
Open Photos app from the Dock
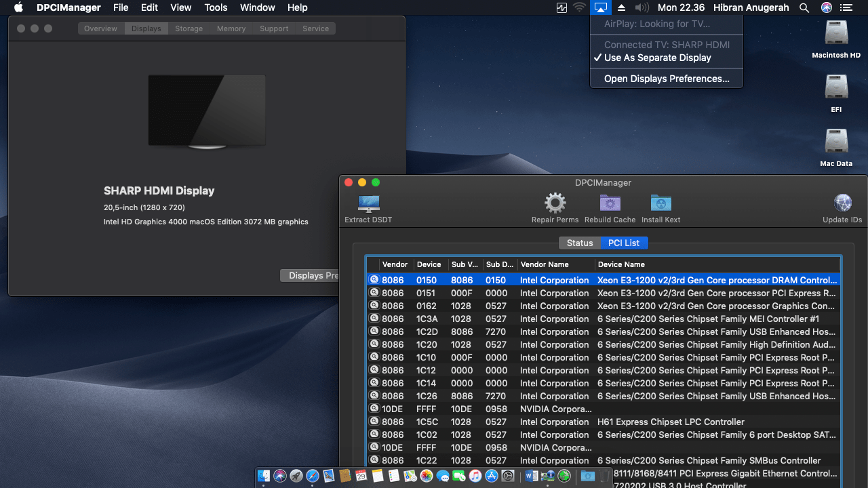coord(427,476)
